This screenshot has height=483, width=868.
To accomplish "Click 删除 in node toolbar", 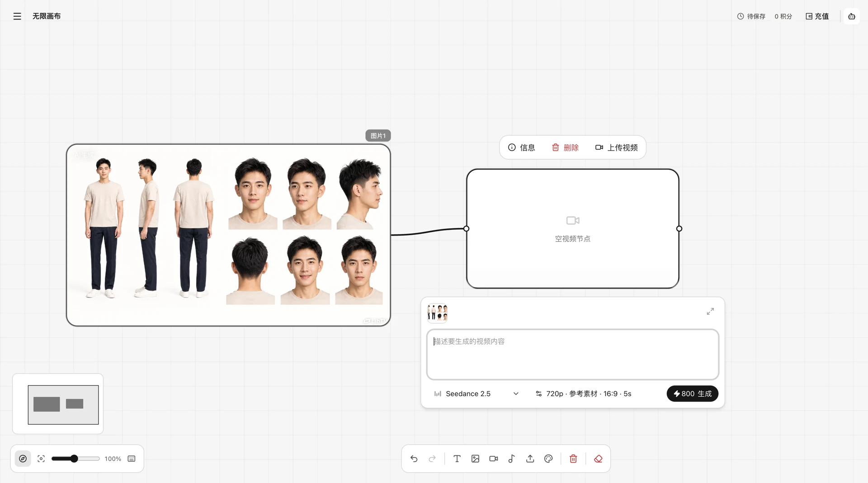I will click(565, 147).
